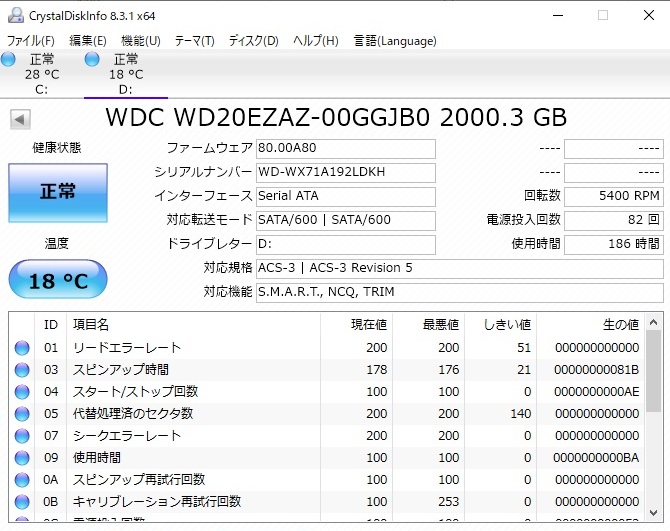Click the serial number field WD-WX71A192LDKH
Screen dimensions: 670x531
346,172
